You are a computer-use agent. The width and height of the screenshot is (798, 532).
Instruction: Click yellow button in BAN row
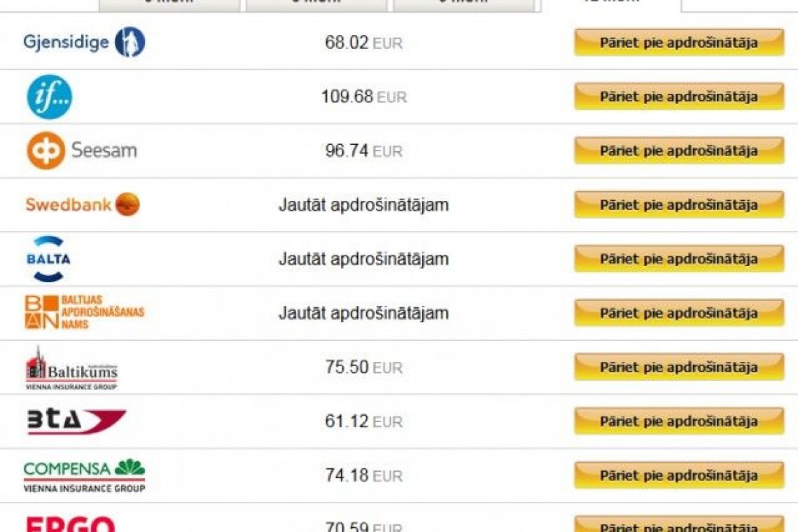tap(679, 313)
